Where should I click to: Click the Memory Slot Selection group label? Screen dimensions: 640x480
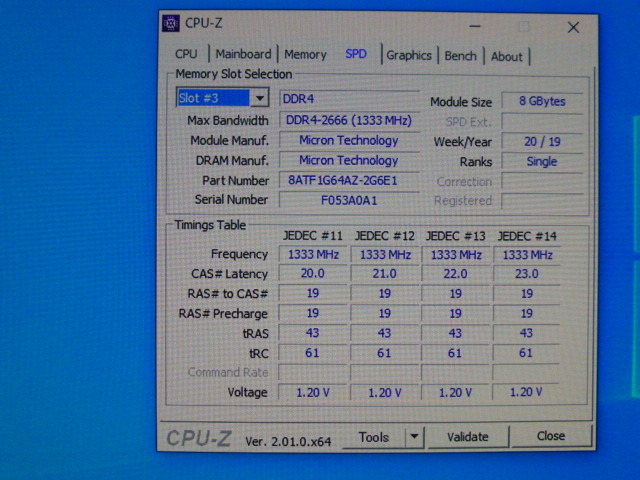234,74
